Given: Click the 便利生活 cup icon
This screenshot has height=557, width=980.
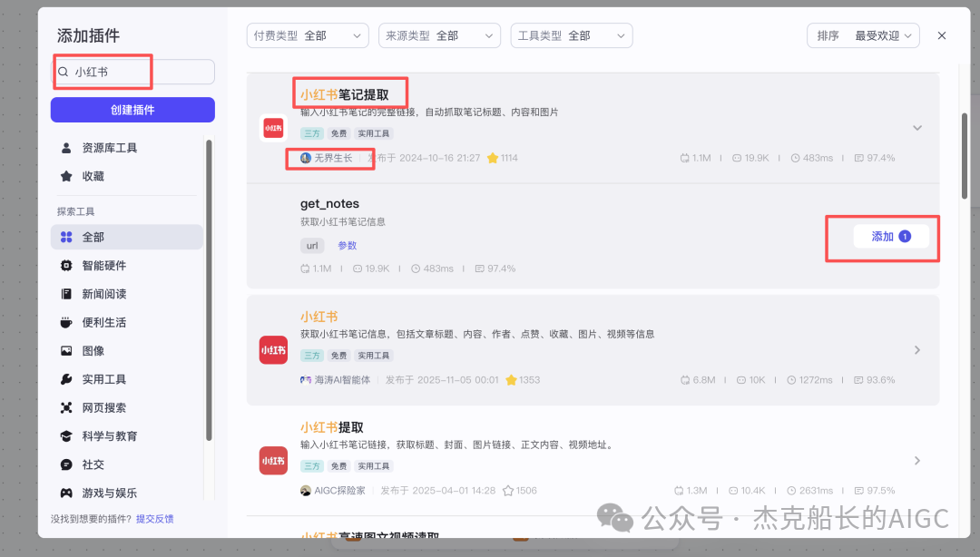Looking at the screenshot, I should pyautogui.click(x=66, y=323).
